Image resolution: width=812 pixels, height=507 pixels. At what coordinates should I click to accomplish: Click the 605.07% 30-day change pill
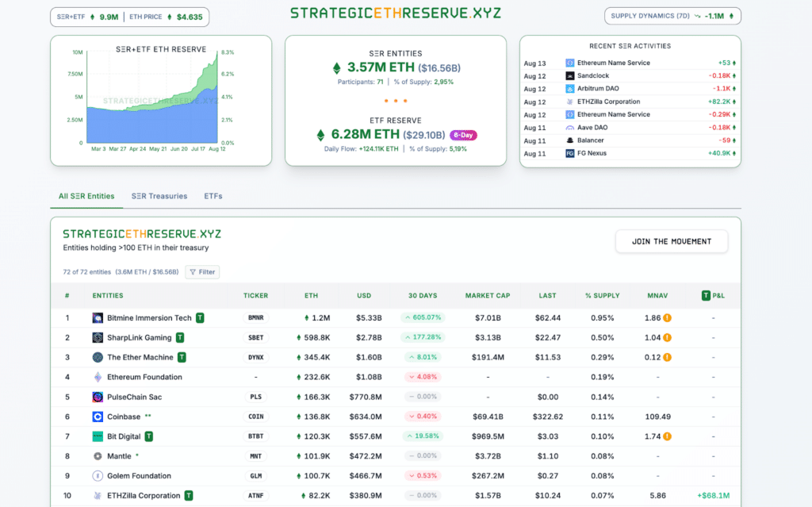423,317
